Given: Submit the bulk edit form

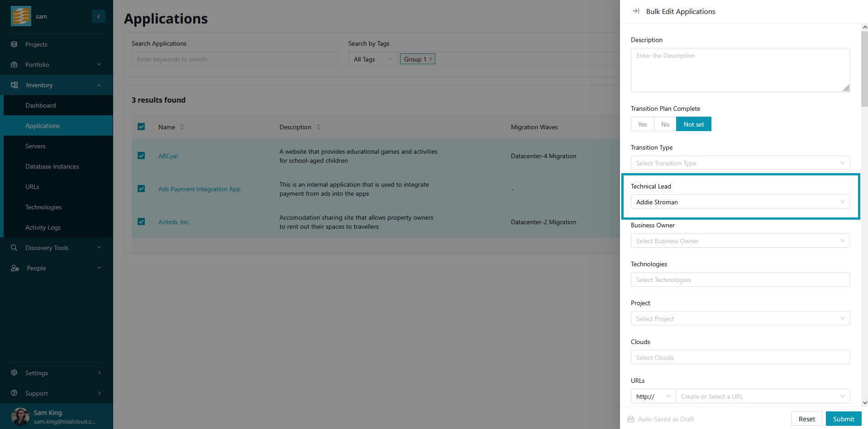Looking at the screenshot, I should 843,419.
